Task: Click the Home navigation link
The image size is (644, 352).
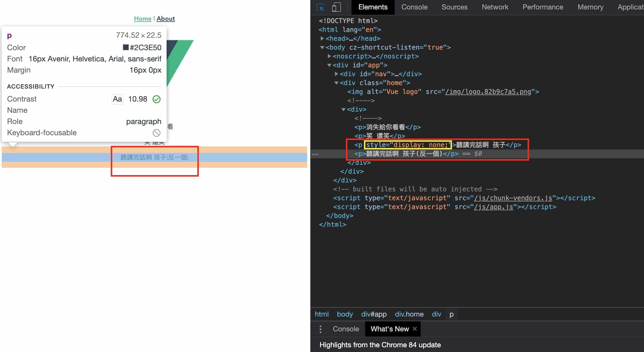Action: [142, 19]
